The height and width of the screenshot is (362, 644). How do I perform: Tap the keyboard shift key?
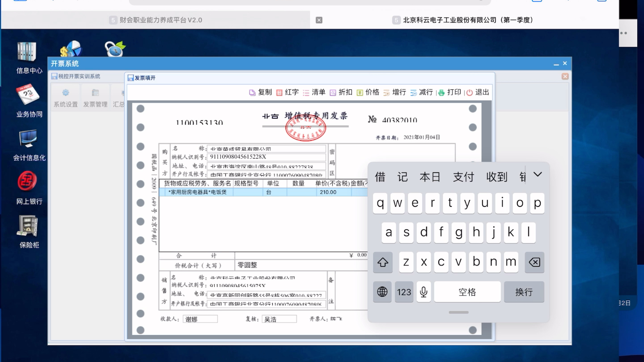point(383,262)
